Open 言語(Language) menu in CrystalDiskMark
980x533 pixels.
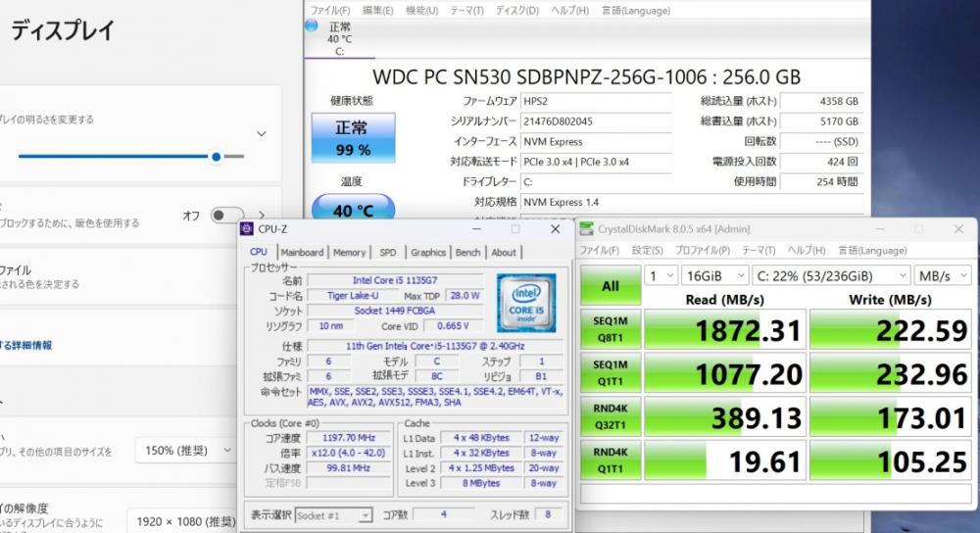tap(872, 250)
